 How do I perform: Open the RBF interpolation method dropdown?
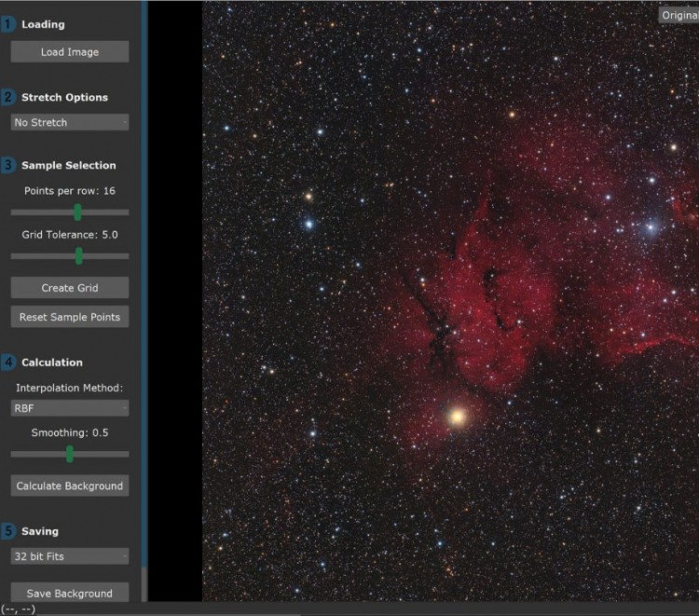(70, 408)
